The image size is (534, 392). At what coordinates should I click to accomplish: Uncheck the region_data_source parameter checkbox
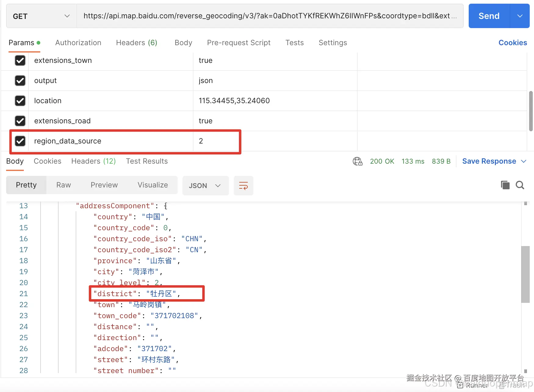click(20, 141)
